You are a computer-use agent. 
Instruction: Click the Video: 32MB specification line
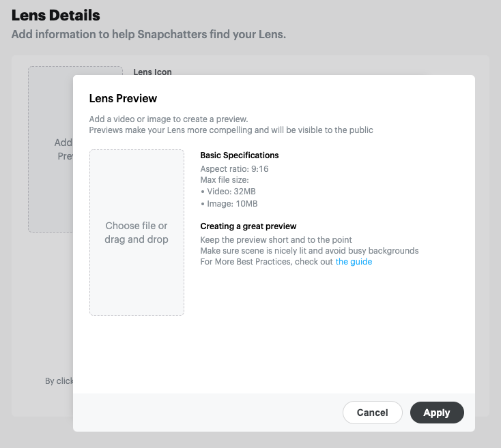pyautogui.click(x=230, y=192)
